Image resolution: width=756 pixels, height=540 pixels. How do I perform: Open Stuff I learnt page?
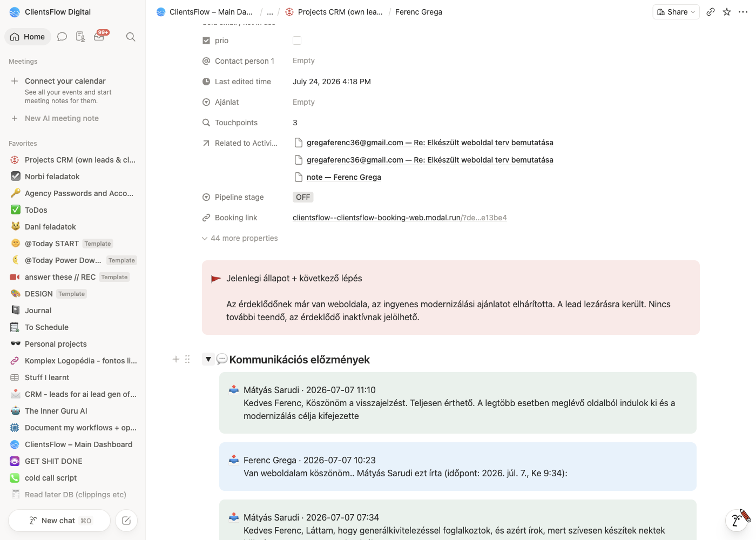coord(72,377)
